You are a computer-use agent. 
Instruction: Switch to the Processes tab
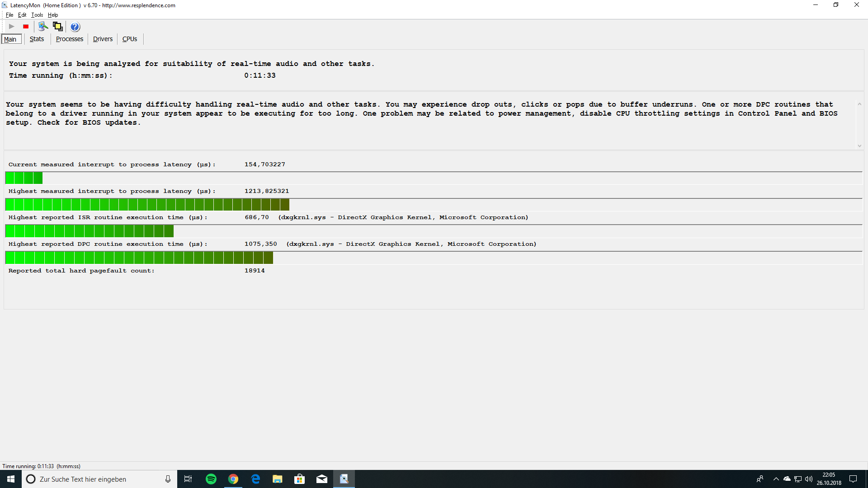coord(69,39)
